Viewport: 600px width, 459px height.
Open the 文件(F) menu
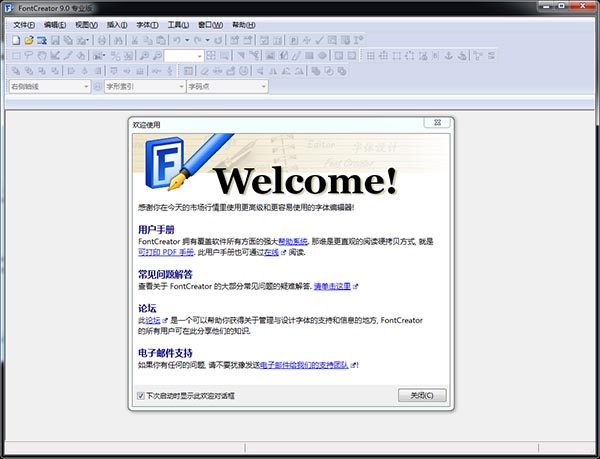click(x=24, y=25)
